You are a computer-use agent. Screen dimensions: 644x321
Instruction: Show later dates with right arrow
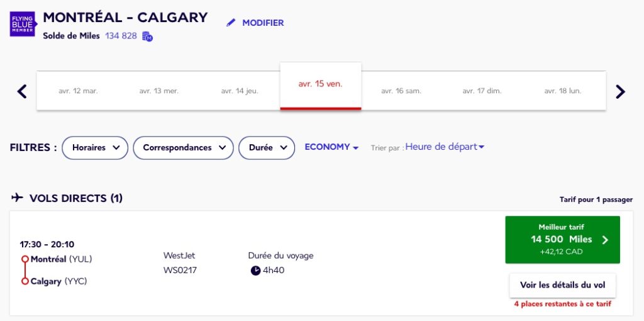point(621,91)
